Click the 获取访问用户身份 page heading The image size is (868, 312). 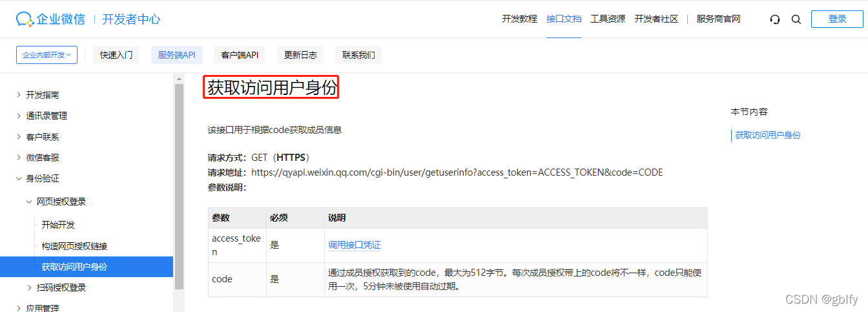(272, 88)
